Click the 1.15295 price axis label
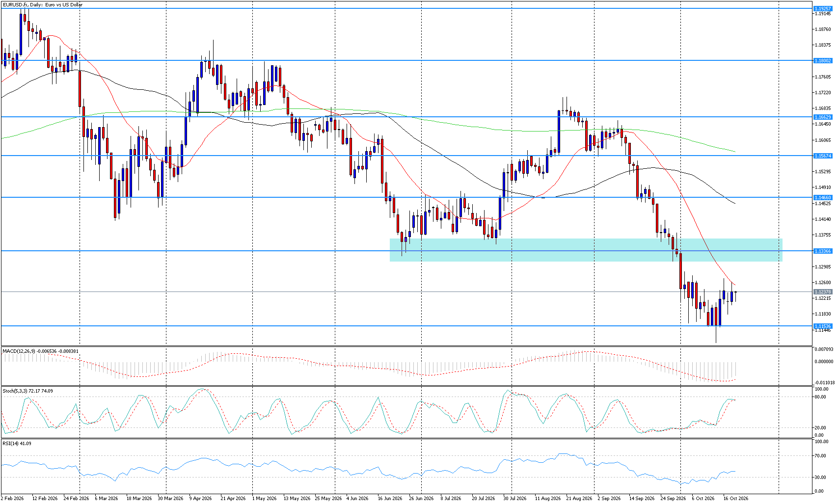 (823, 172)
